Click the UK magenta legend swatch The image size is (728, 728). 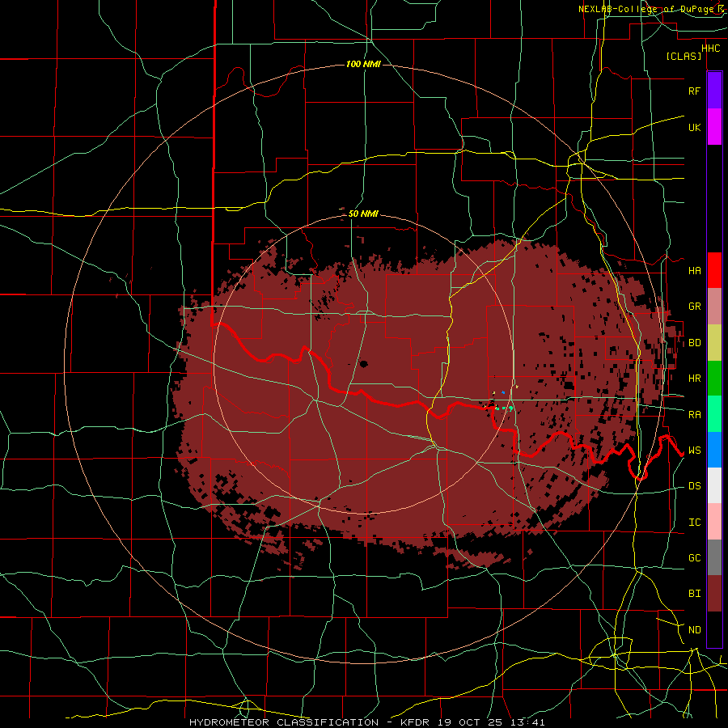point(714,127)
